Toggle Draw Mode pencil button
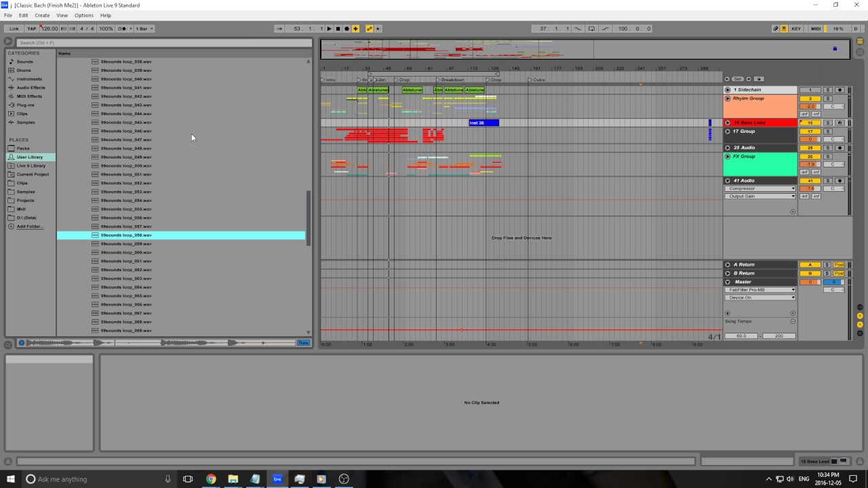Screen dimensions: 868x488 click(776, 28)
